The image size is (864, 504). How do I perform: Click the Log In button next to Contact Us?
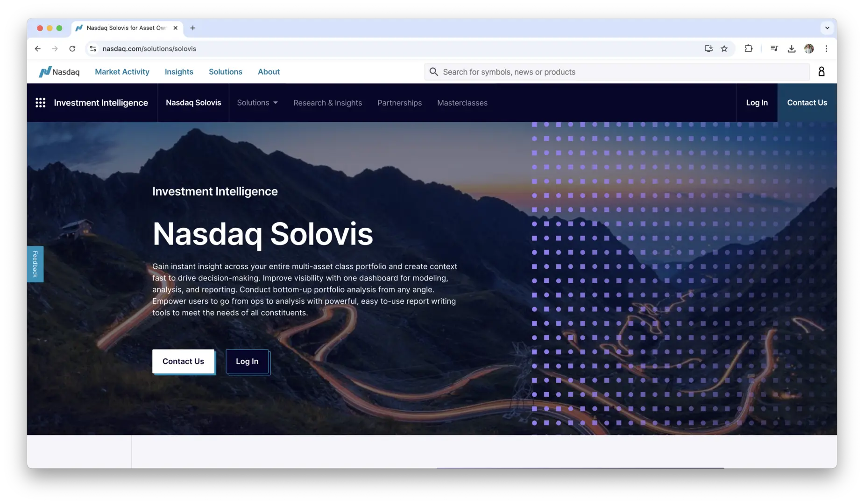(x=247, y=361)
